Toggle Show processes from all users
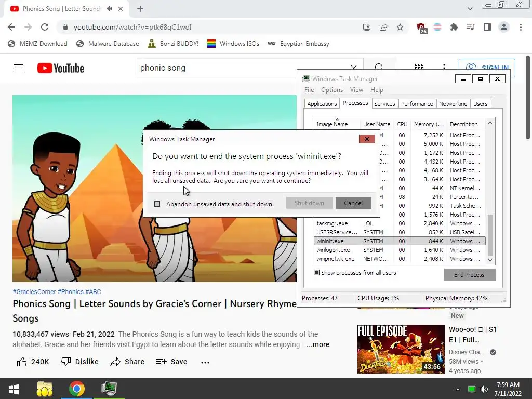532x399 pixels. click(316, 272)
